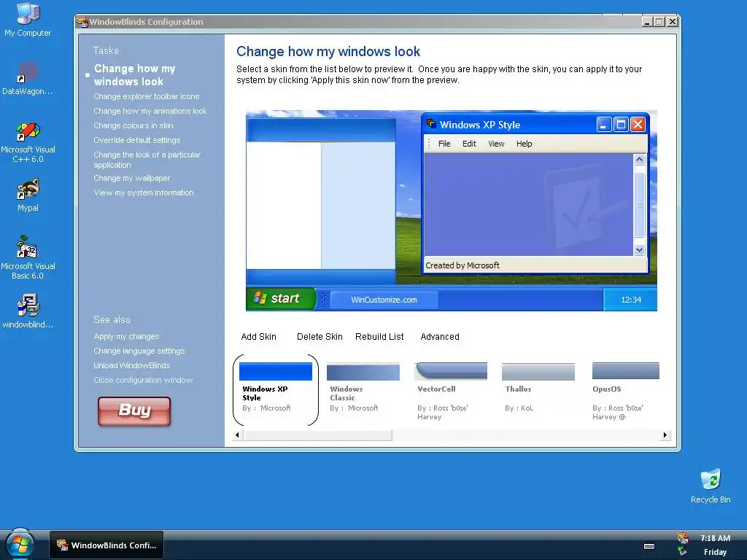Click the keyboard icon in system tray
The height and width of the screenshot is (560, 747).
649,546
